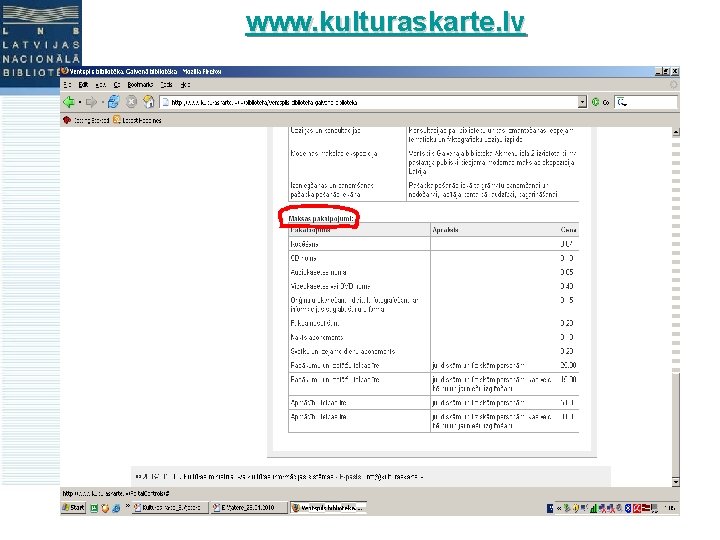Image resolution: width=720 pixels, height=540 pixels.
Task: Open the Go menu
Action: click(117, 85)
